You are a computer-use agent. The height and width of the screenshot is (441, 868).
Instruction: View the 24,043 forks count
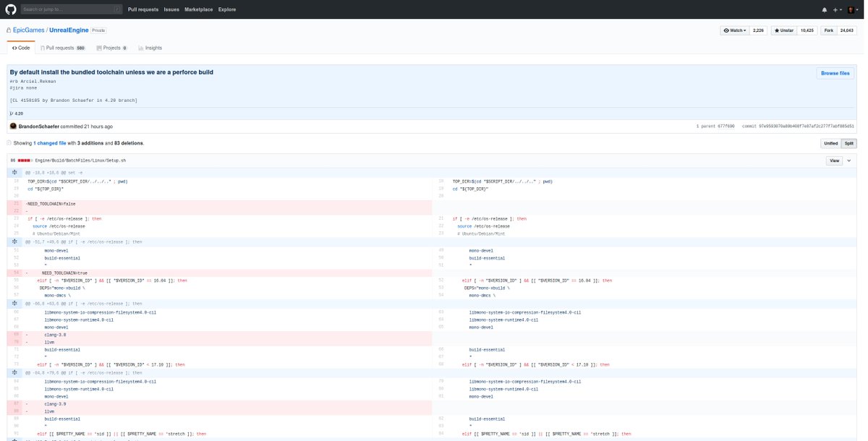(x=846, y=30)
